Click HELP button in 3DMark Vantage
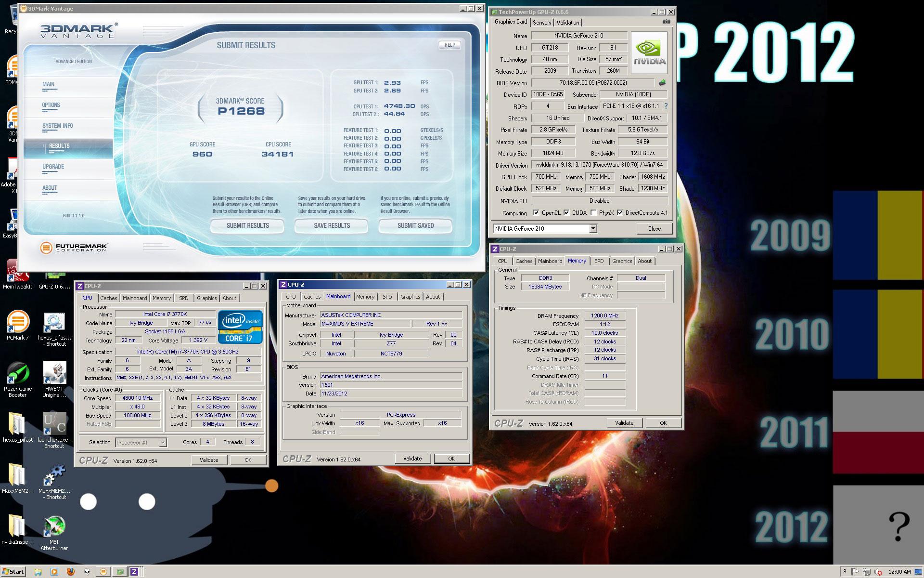924x578 pixels. (x=449, y=45)
